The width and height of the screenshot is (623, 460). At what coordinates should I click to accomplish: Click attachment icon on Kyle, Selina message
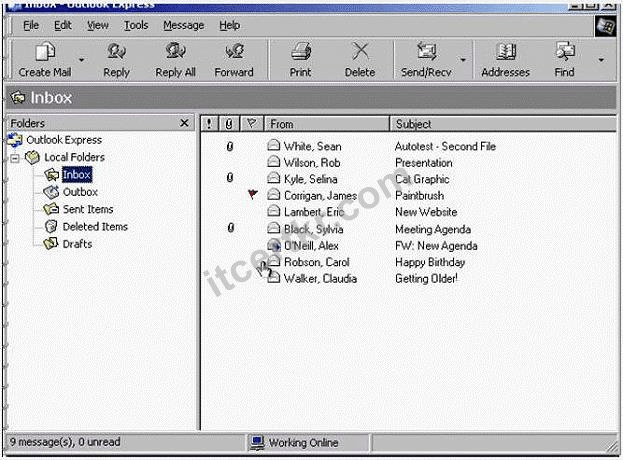[x=230, y=178]
